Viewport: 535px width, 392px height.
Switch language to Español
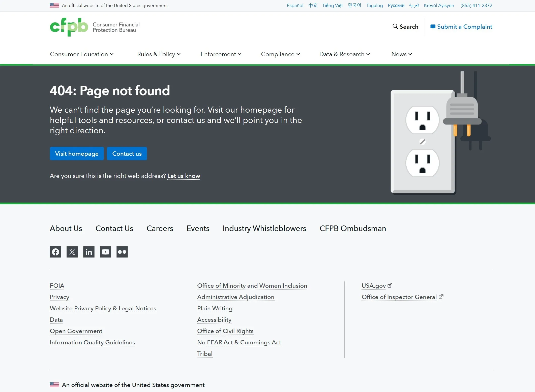(x=295, y=6)
